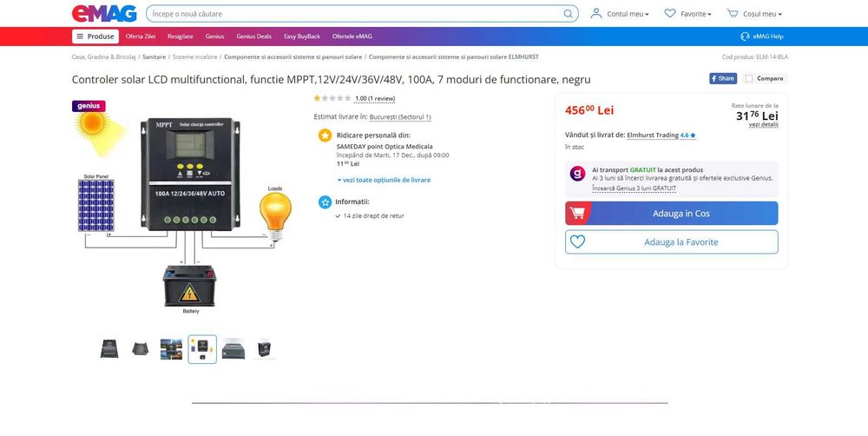Open the Produse menu
This screenshot has width=868, height=436.
95,36
